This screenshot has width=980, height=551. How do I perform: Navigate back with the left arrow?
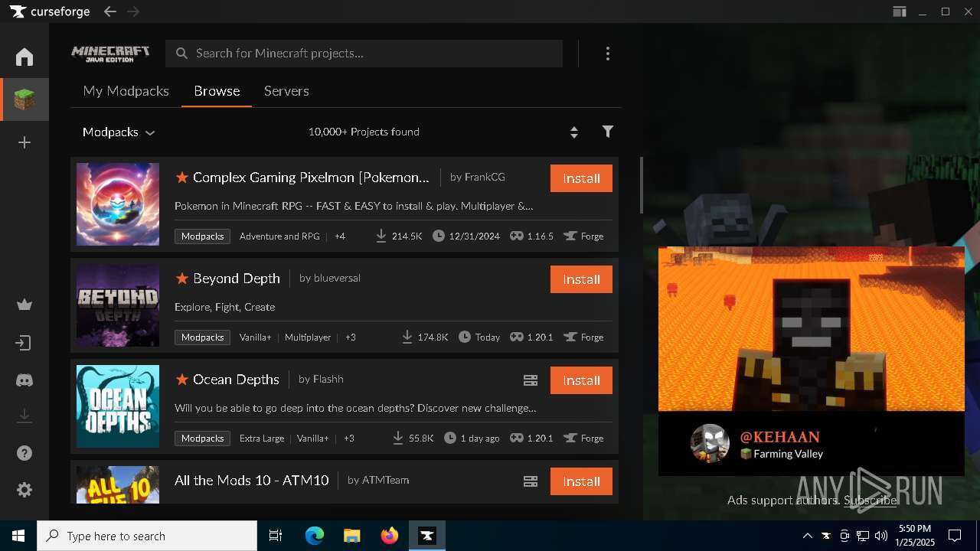[x=110, y=11]
